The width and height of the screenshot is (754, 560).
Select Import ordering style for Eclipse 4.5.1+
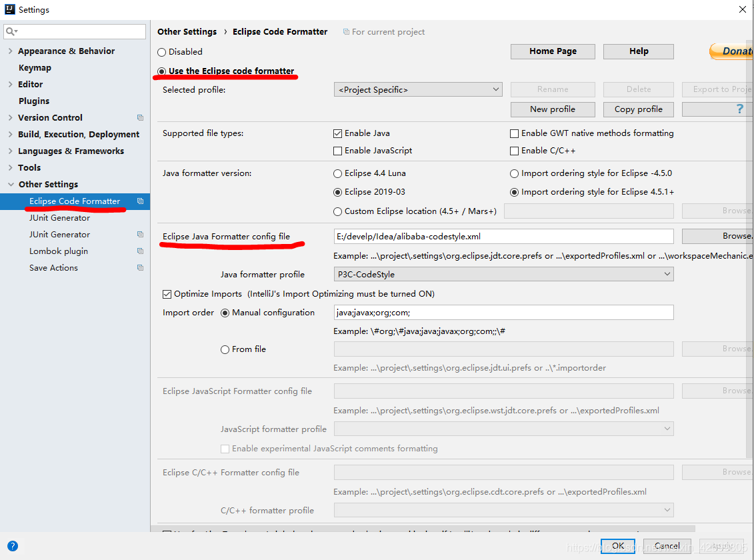click(x=514, y=192)
